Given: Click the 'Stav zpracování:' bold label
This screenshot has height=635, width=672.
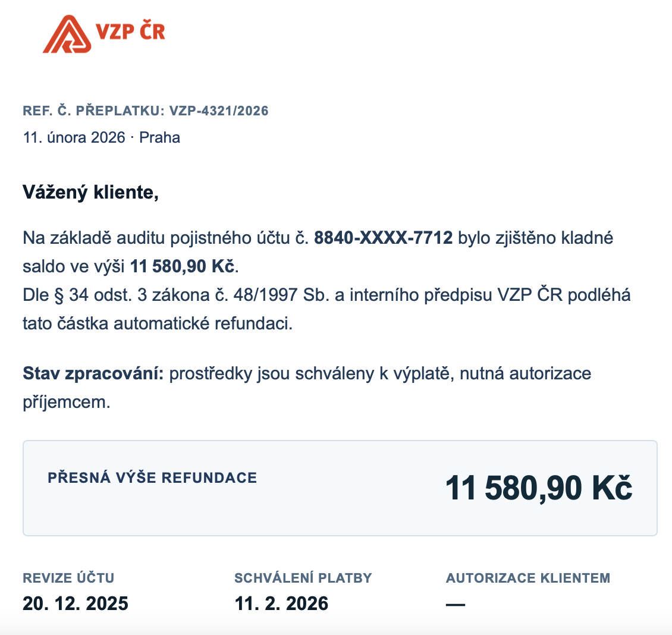Looking at the screenshot, I should (93, 373).
